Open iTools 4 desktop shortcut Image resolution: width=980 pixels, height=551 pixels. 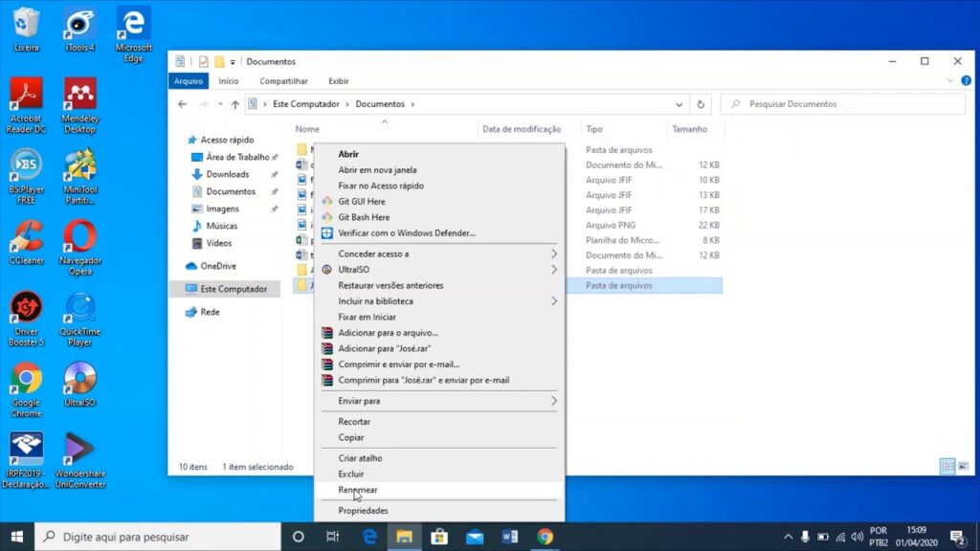79,30
